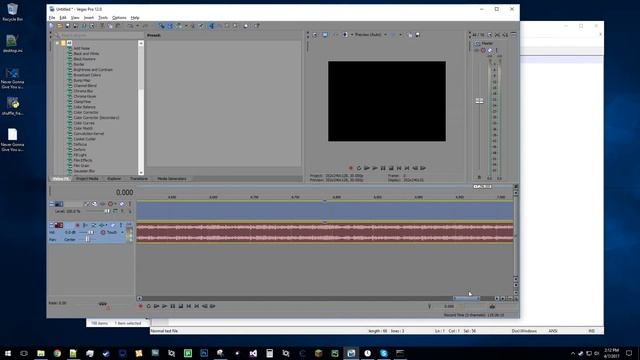This screenshot has height=360, width=640.
Task: Click the preview on external monitor icon
Action: coord(325,35)
